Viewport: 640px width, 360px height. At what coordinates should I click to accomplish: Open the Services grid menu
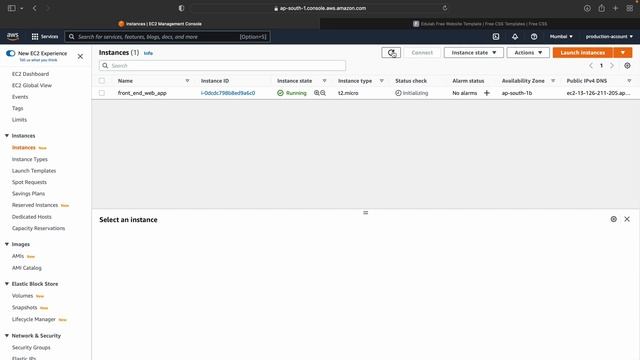45,37
